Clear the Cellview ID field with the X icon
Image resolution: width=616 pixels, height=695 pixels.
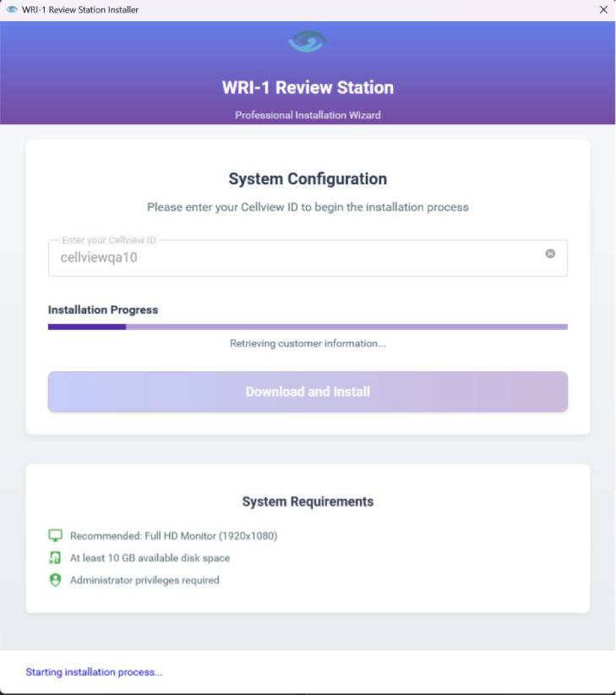(x=550, y=254)
